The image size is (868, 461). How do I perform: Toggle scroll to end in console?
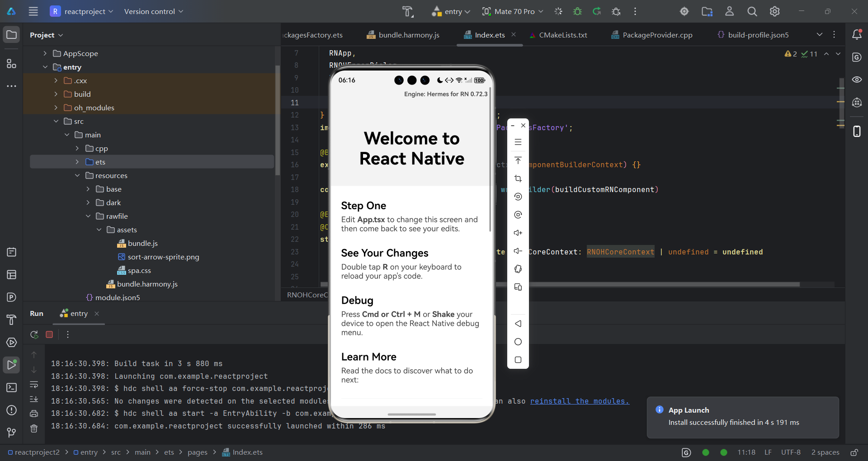(34, 399)
